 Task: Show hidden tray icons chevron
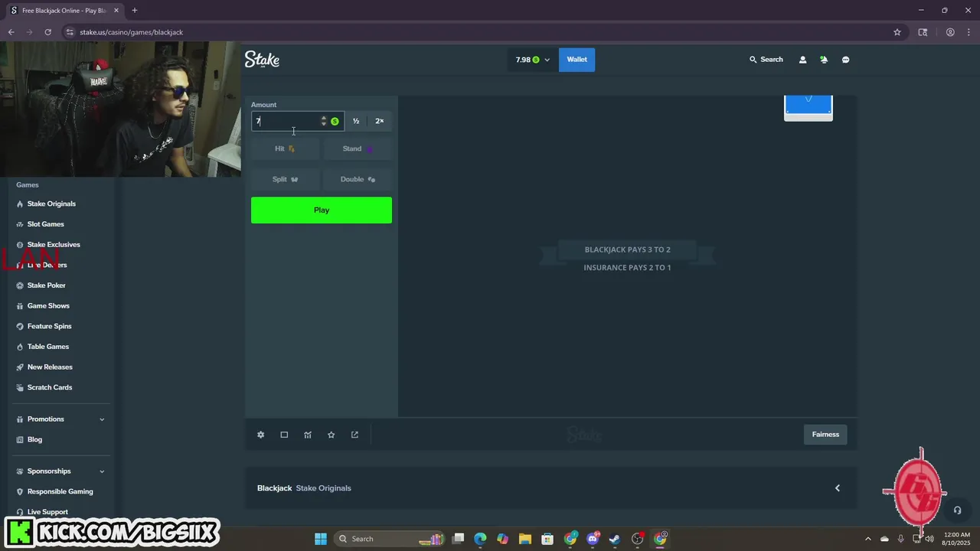(x=867, y=539)
